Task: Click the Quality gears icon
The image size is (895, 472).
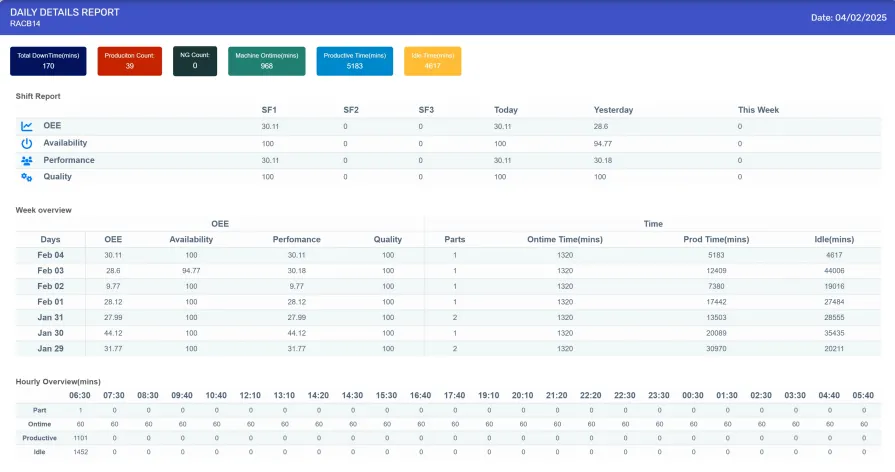Action: (27, 177)
